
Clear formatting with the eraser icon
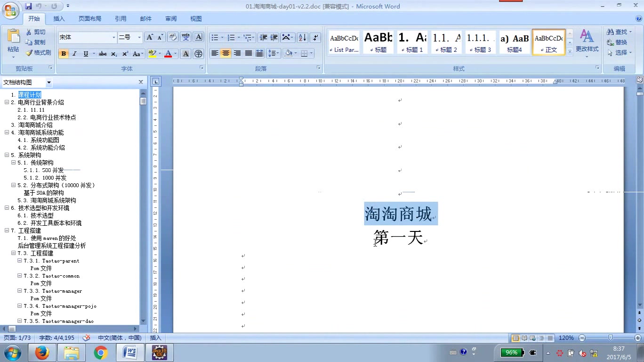click(172, 37)
